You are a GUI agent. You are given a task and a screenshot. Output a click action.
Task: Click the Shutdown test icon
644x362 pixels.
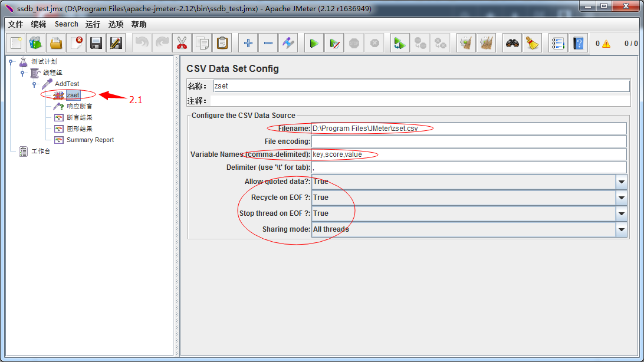(374, 43)
